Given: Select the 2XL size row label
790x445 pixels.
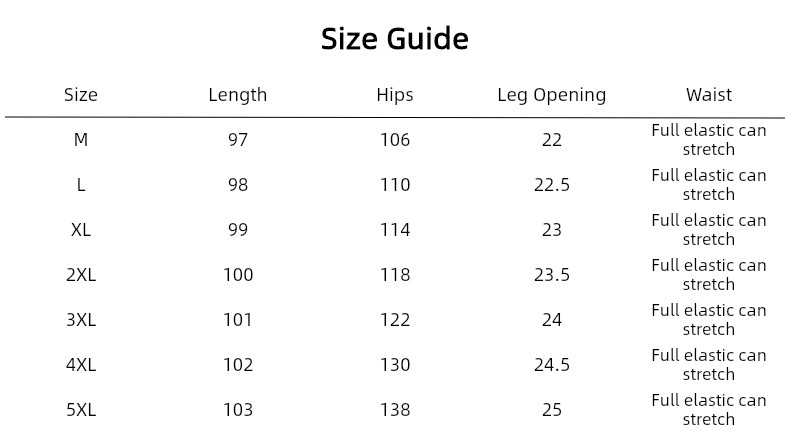Looking at the screenshot, I should (x=81, y=275).
